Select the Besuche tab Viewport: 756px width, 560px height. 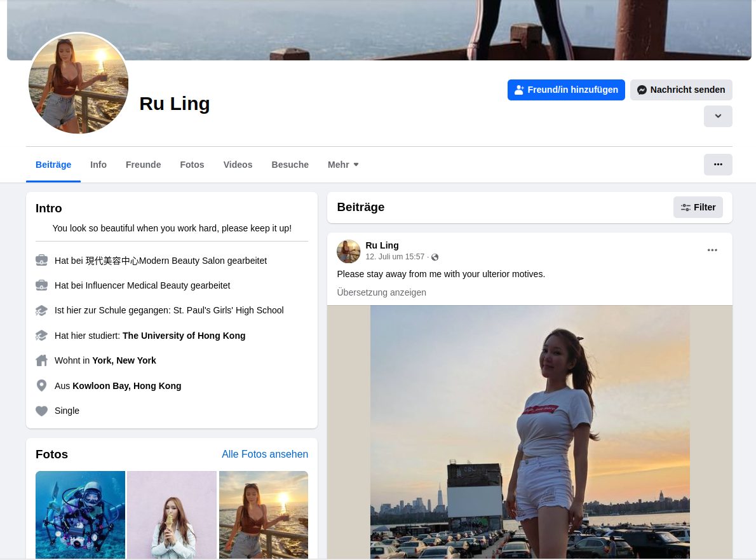pos(290,165)
